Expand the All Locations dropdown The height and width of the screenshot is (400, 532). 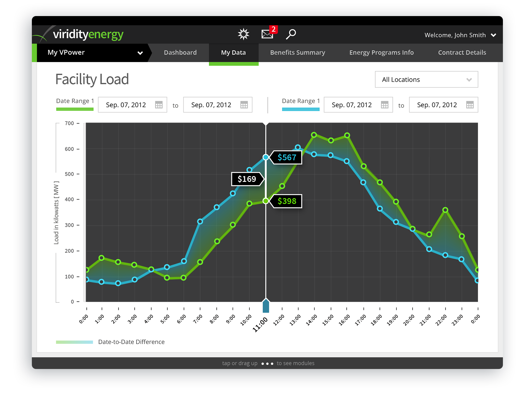pos(426,80)
